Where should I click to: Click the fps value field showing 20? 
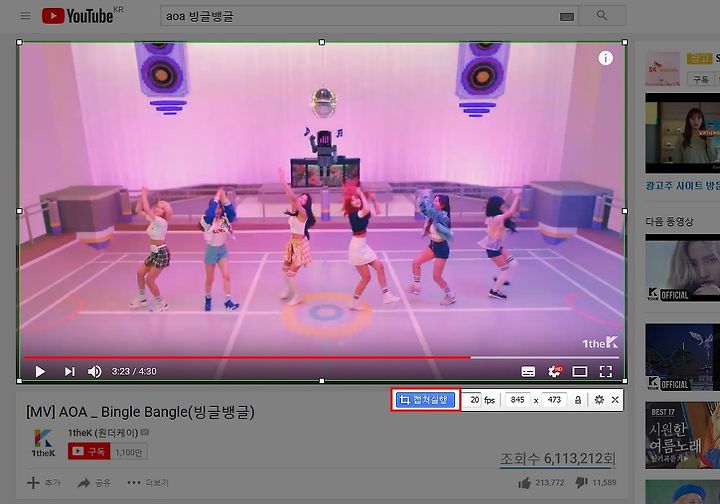pos(473,400)
